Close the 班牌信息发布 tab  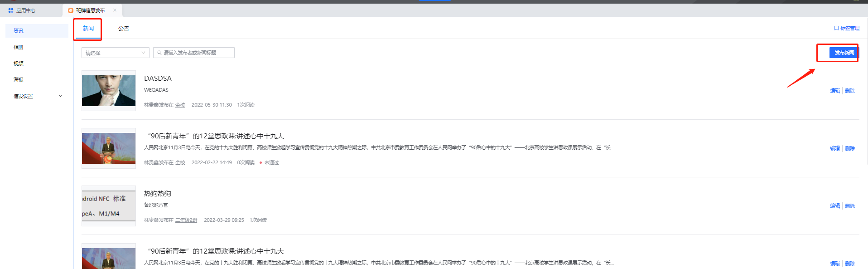pyautogui.click(x=115, y=10)
